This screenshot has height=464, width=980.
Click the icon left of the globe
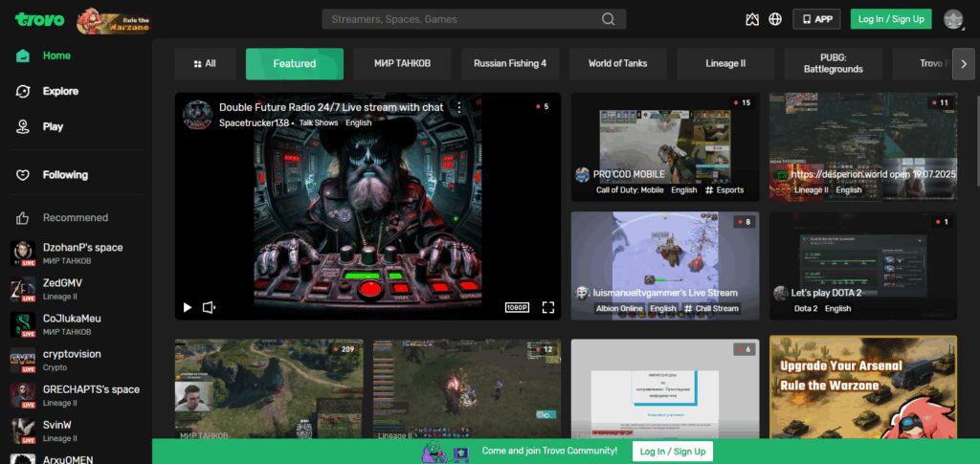[752, 19]
